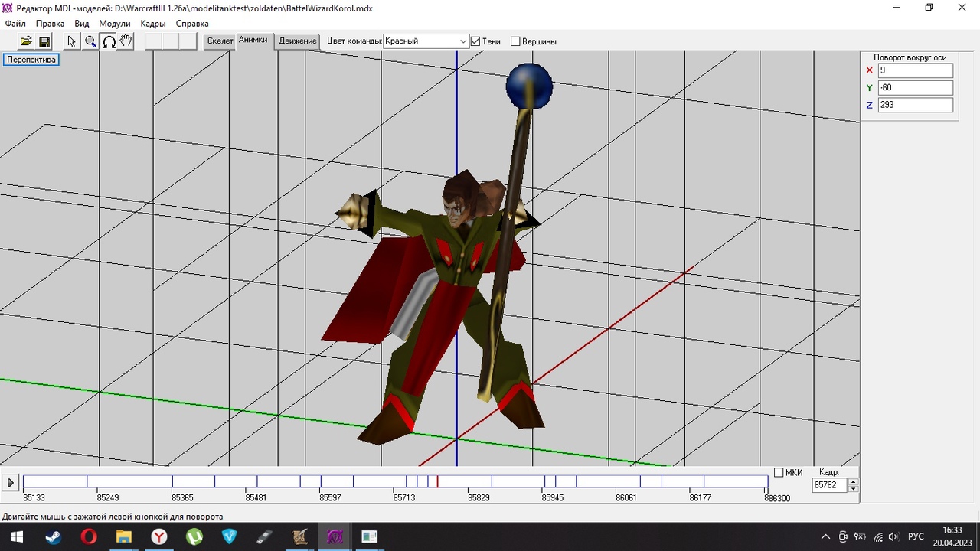Select the rotate view tool
Screen dimensions: 980x551
point(109,41)
